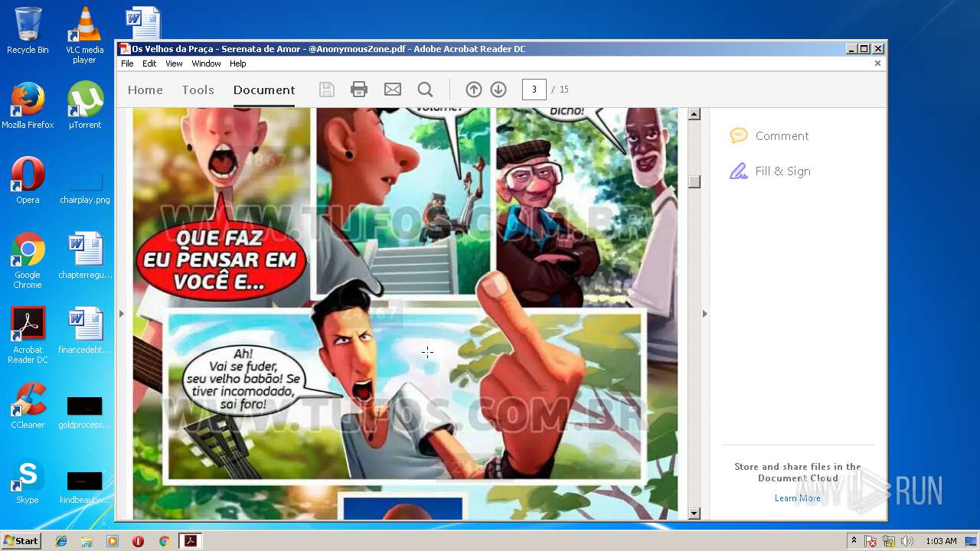Show hidden system tray icons arrow
Screen dimensions: 980x551
click(854, 541)
